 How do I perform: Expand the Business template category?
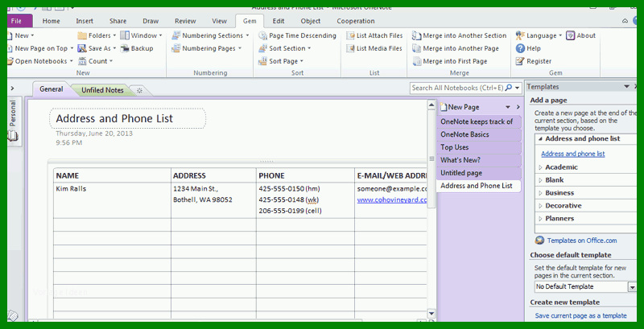(x=540, y=193)
